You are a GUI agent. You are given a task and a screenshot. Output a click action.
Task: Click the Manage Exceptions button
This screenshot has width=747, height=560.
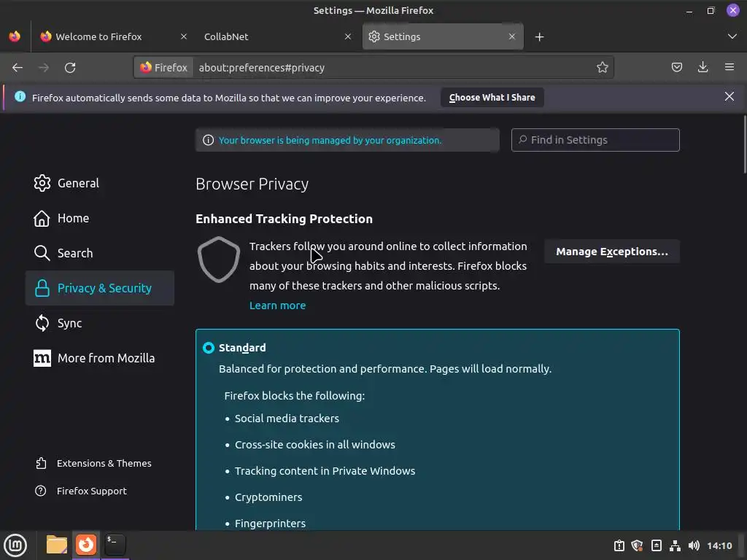point(611,252)
